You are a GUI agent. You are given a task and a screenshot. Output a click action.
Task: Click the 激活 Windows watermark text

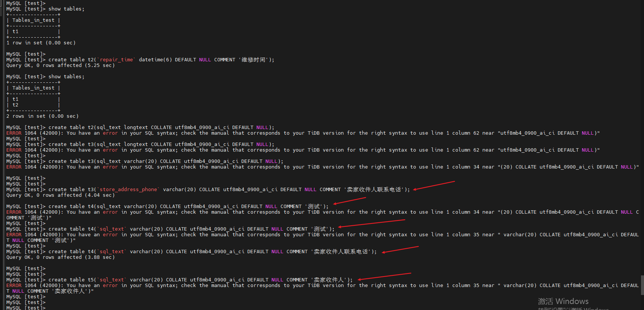pyautogui.click(x=563, y=301)
